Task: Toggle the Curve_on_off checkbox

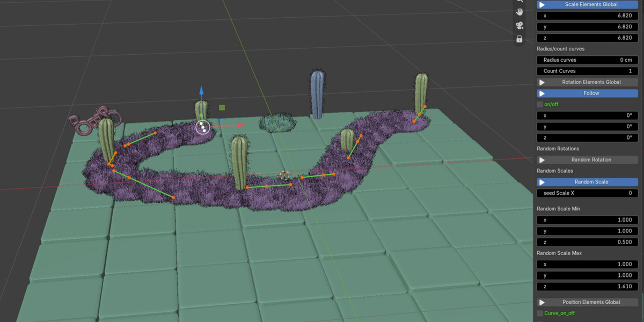Action: pos(540,313)
